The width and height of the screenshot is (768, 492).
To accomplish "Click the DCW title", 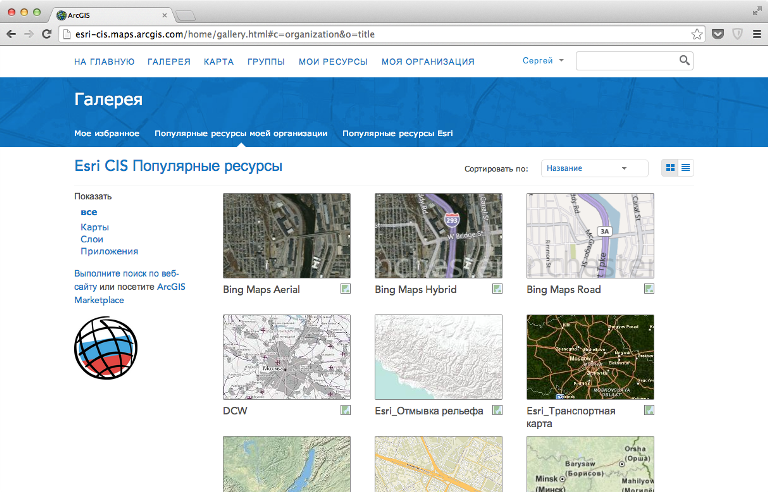I will (235, 411).
